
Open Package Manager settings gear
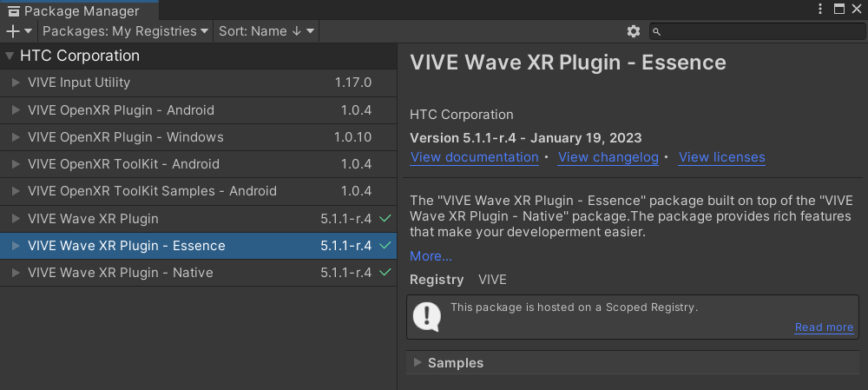pyautogui.click(x=634, y=31)
